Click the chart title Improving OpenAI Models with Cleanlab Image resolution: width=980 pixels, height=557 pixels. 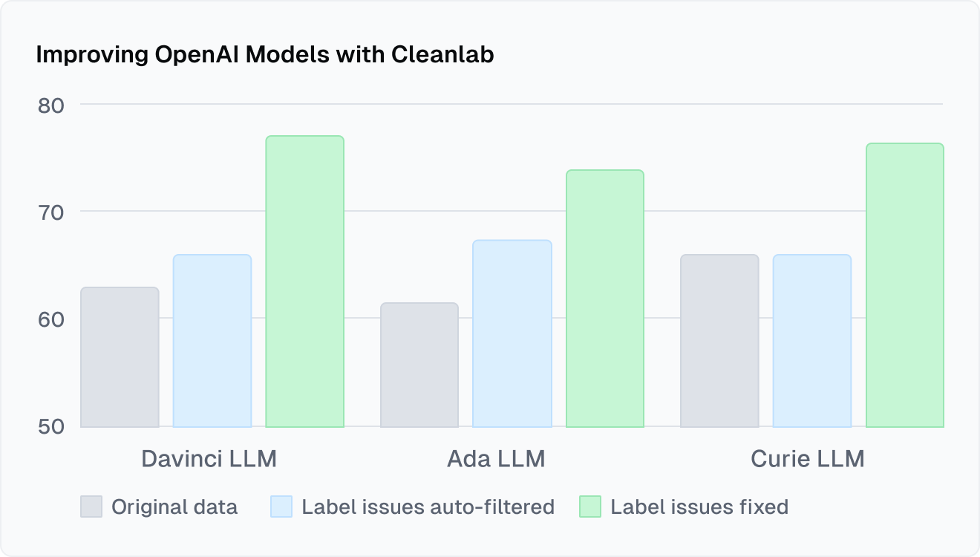click(265, 55)
